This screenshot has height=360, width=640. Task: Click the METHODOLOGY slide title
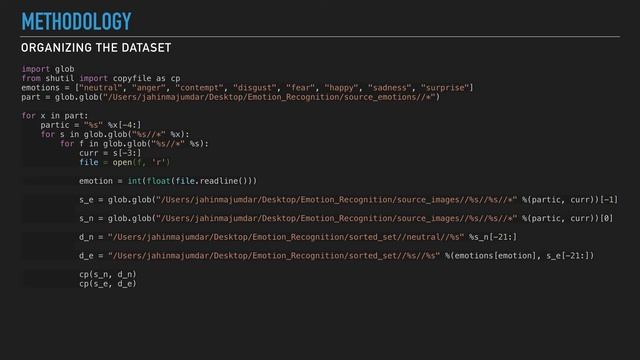[x=76, y=21]
